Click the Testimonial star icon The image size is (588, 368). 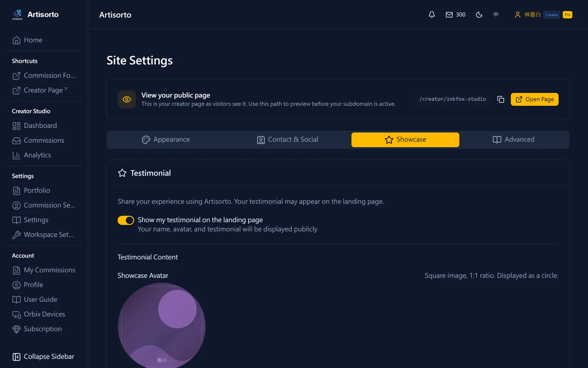pyautogui.click(x=122, y=173)
